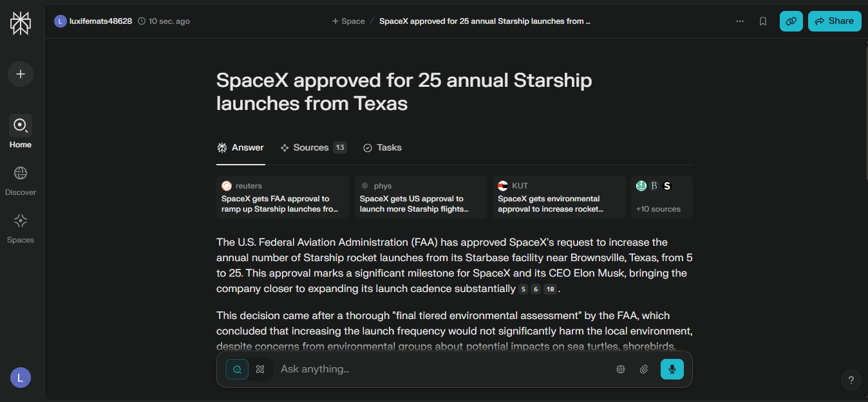Viewport: 868px width, 402px height.
Task: Select Search mode in the input bar
Action: tap(237, 369)
